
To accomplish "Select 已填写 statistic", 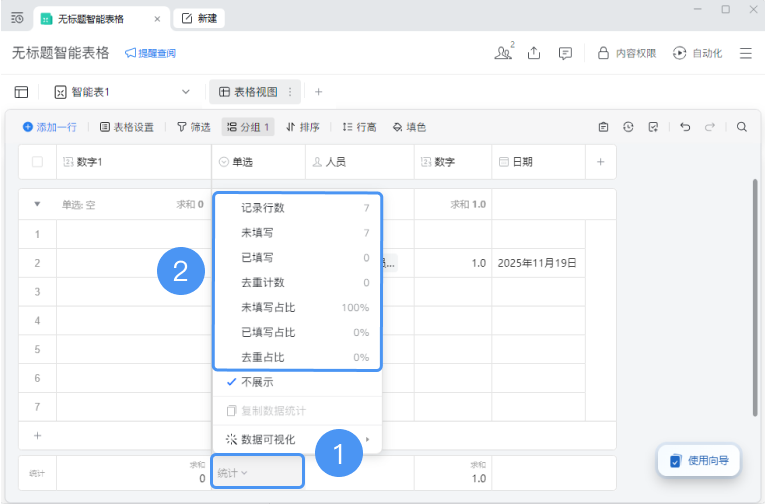I will 297,258.
